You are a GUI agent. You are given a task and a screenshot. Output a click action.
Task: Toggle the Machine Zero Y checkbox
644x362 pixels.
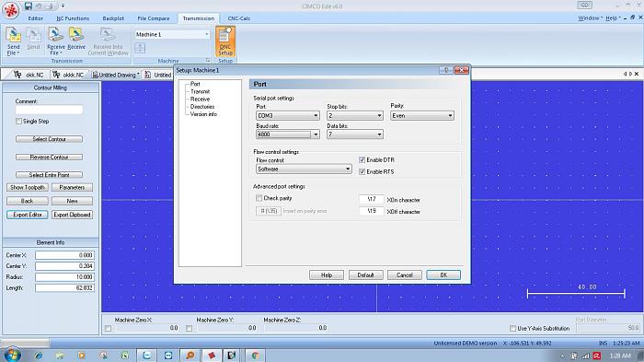189,328
